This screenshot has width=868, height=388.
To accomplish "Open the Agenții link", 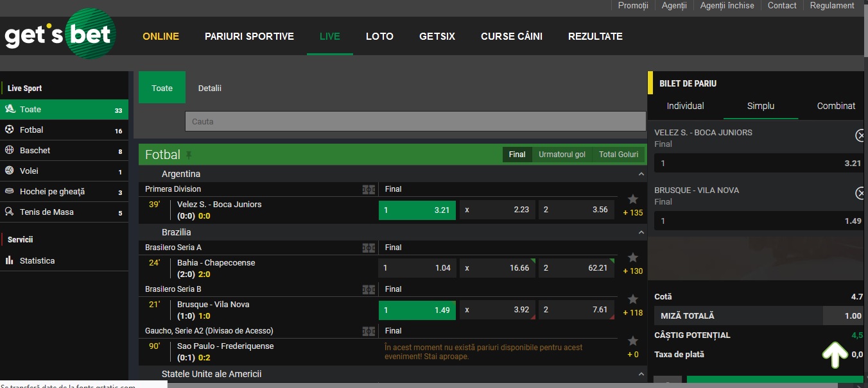I will (674, 5).
